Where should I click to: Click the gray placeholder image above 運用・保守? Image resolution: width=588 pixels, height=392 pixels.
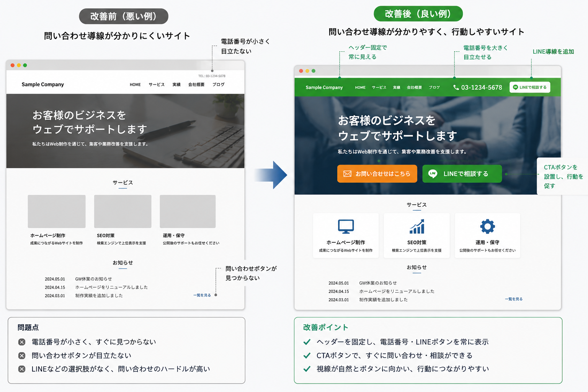188,211
